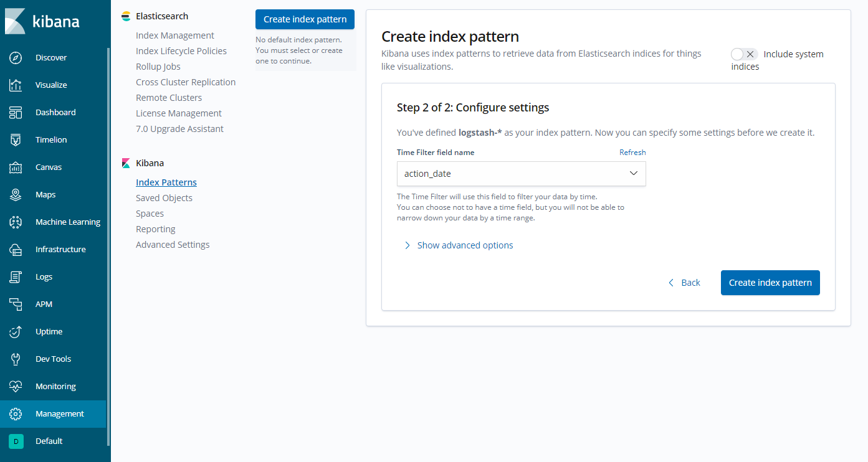Screen dimensions: 868x462
Task: Open Advanced Settings
Action: pos(173,245)
